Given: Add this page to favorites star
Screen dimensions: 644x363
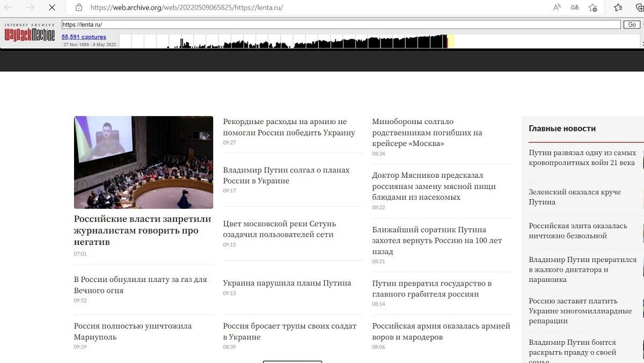Looking at the screenshot, I should click(593, 8).
